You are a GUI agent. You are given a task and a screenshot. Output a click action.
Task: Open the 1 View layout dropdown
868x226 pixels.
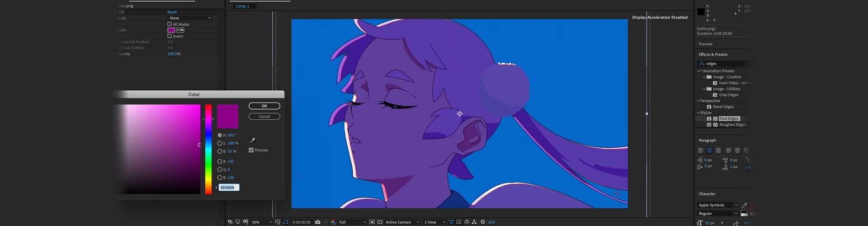point(434,222)
